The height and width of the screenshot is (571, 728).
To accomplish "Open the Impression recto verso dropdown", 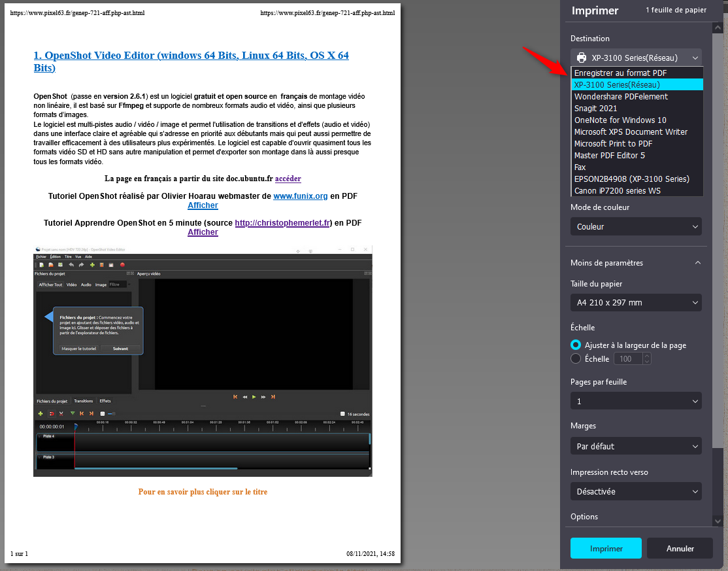I will tap(636, 492).
